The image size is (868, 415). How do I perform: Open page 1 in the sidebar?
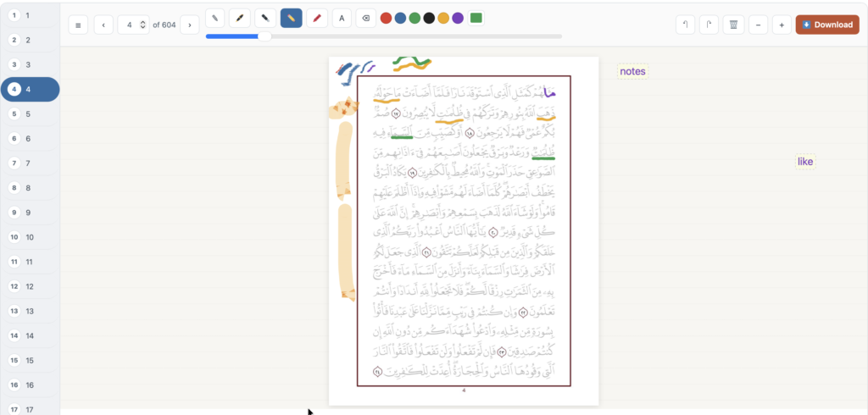[x=29, y=15]
